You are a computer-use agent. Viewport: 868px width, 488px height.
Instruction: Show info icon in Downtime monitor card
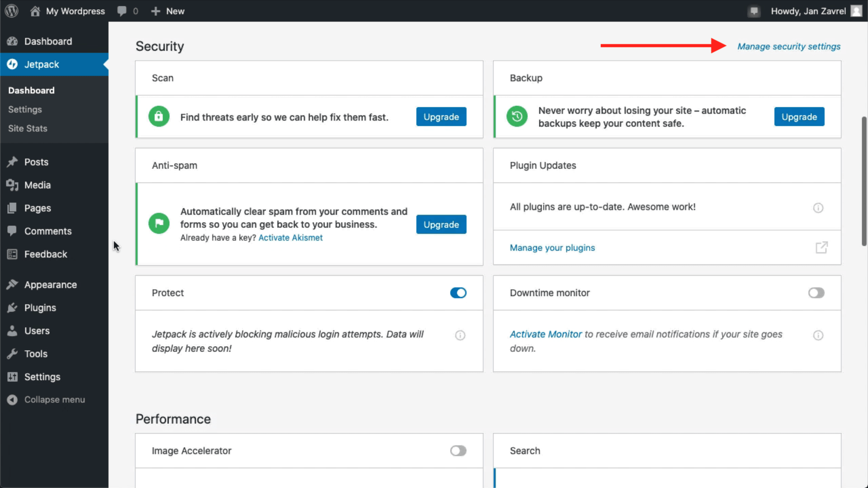pyautogui.click(x=818, y=335)
